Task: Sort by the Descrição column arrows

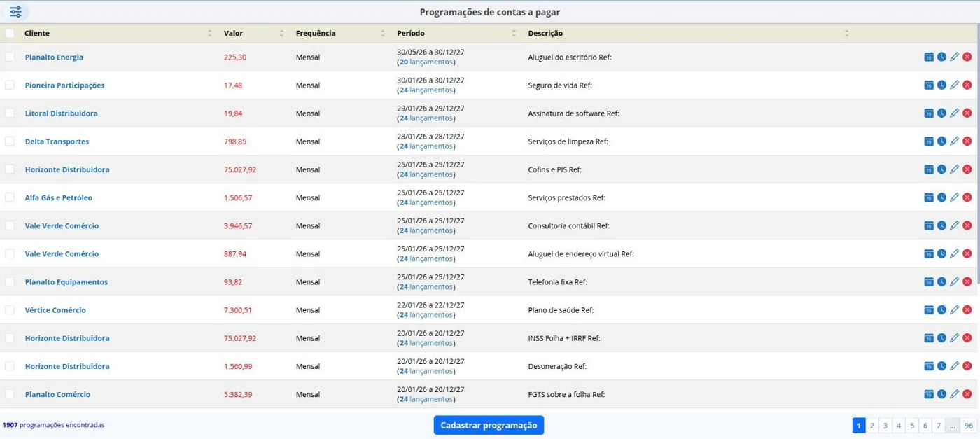Action: coord(846,33)
